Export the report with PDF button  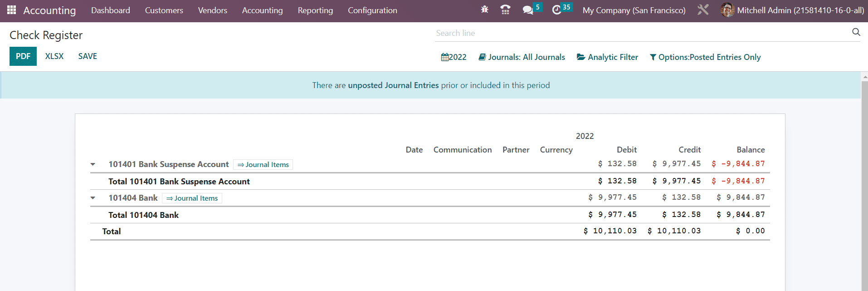[x=23, y=56]
